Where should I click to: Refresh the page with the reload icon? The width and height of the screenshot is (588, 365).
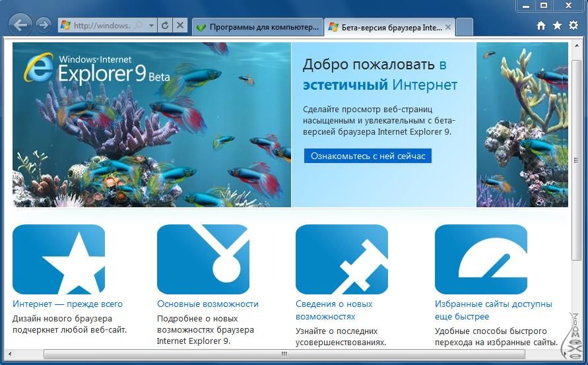164,26
